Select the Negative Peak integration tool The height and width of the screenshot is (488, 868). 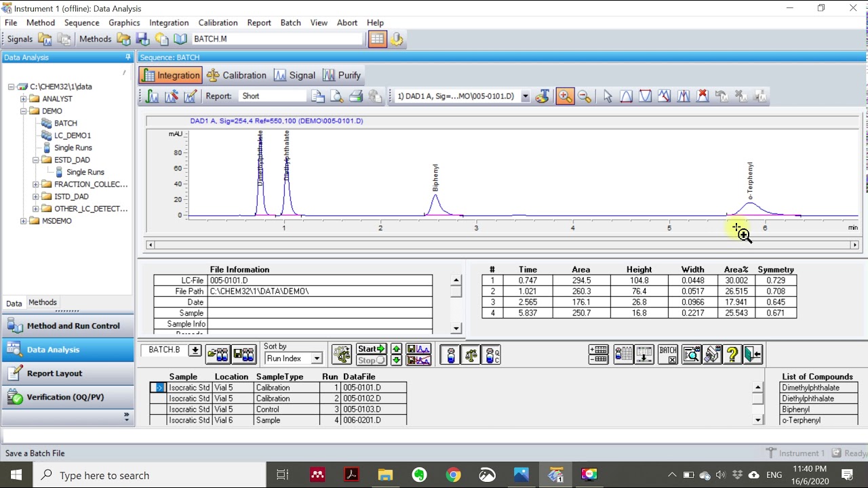point(646,96)
